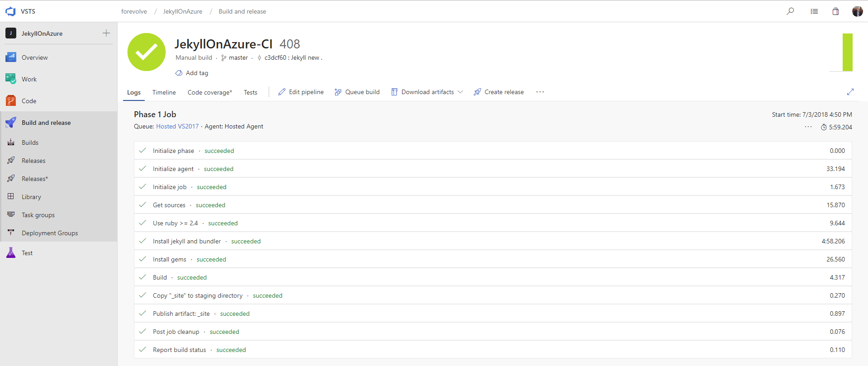868x366 pixels.
Task: Open the Code hub icon
Action: tap(11, 101)
